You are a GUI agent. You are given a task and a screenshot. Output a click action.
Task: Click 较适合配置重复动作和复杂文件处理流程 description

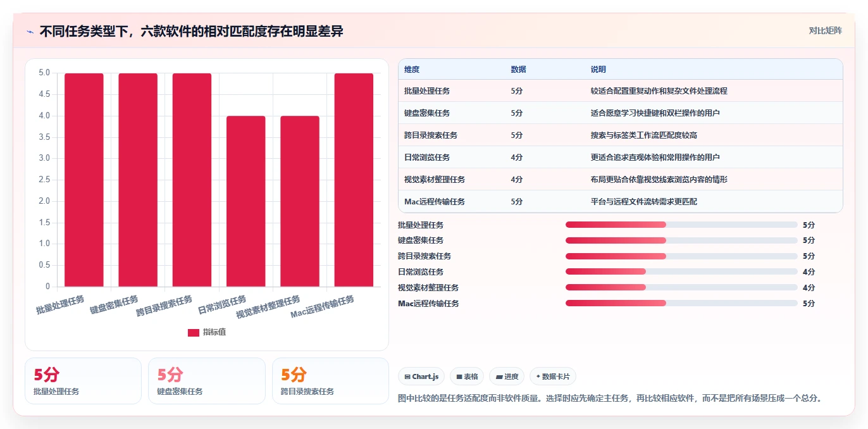(659, 91)
